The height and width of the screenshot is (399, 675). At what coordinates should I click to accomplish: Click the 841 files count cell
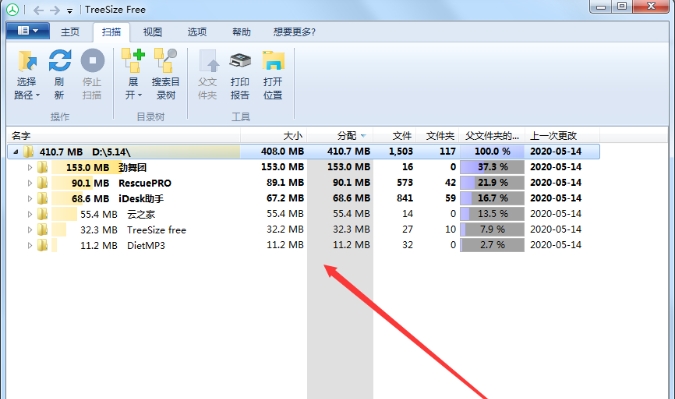click(405, 198)
